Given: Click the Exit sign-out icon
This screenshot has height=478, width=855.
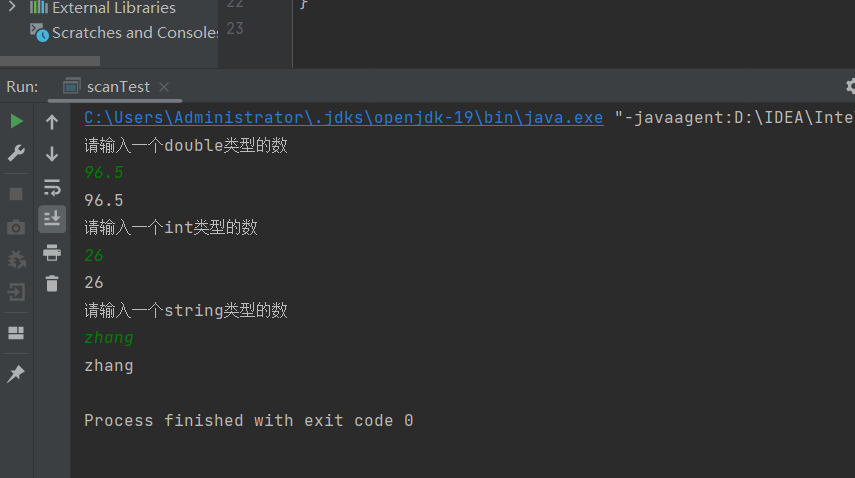Looking at the screenshot, I should [16, 292].
